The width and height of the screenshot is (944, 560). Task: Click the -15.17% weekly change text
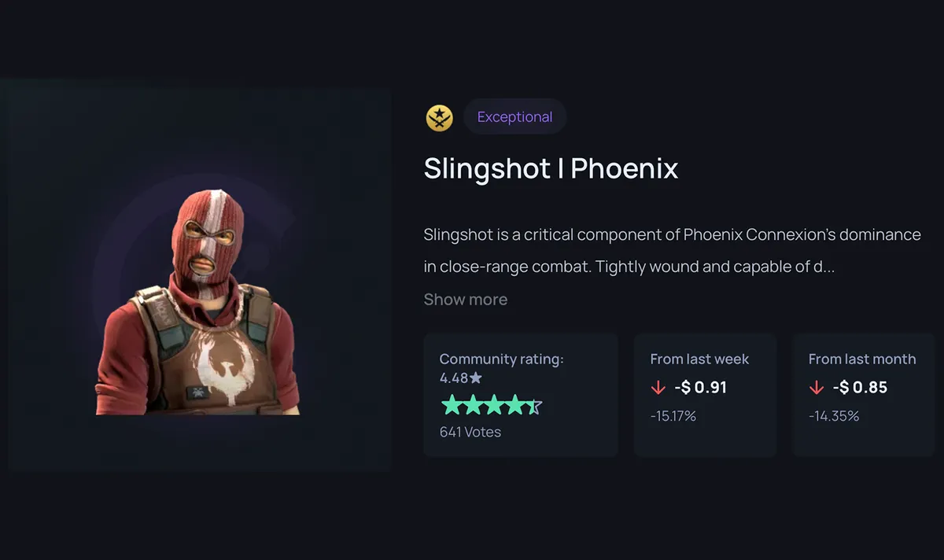673,416
